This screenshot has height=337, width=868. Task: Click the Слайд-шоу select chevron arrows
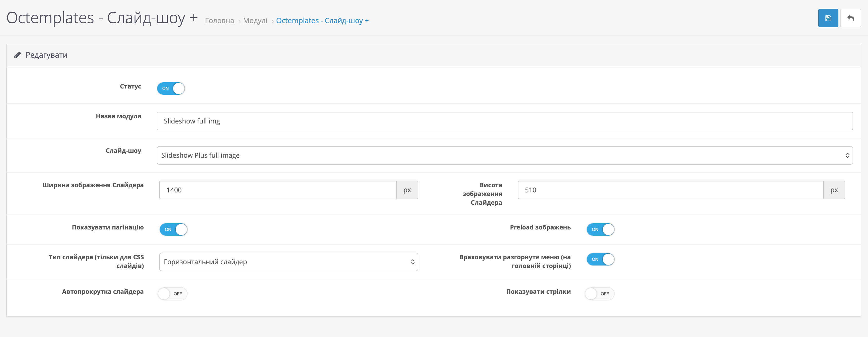coord(847,155)
